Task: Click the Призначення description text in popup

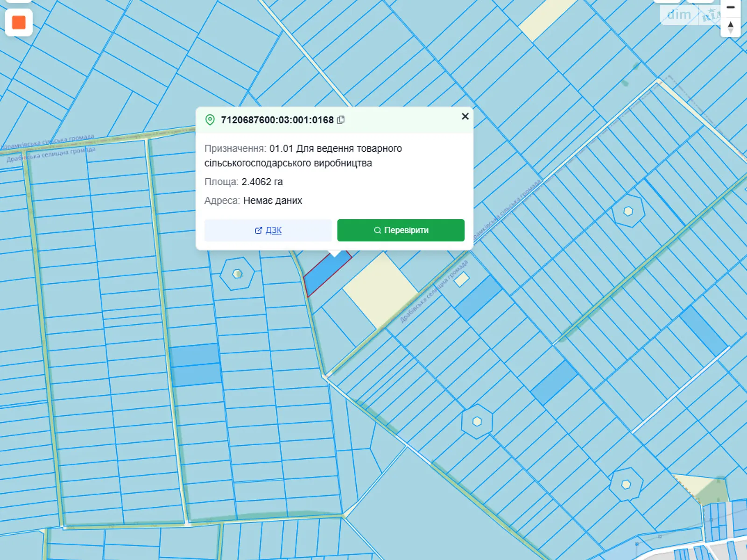Action: pos(303,155)
